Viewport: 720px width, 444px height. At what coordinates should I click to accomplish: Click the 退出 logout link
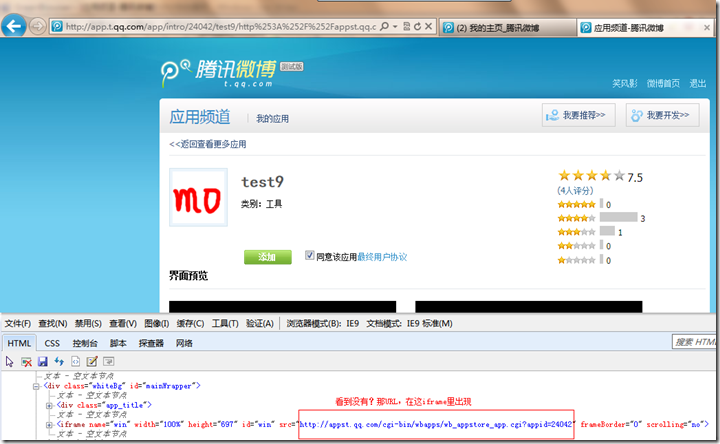click(x=698, y=84)
